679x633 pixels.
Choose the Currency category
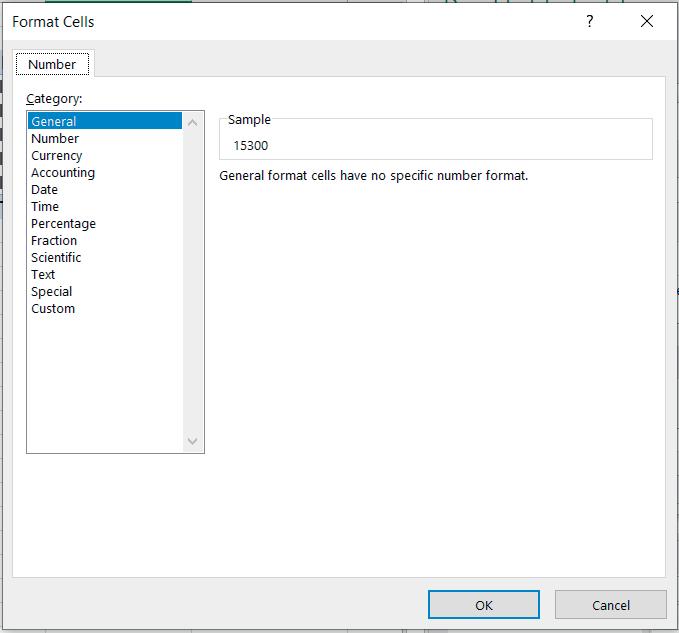(x=105, y=155)
